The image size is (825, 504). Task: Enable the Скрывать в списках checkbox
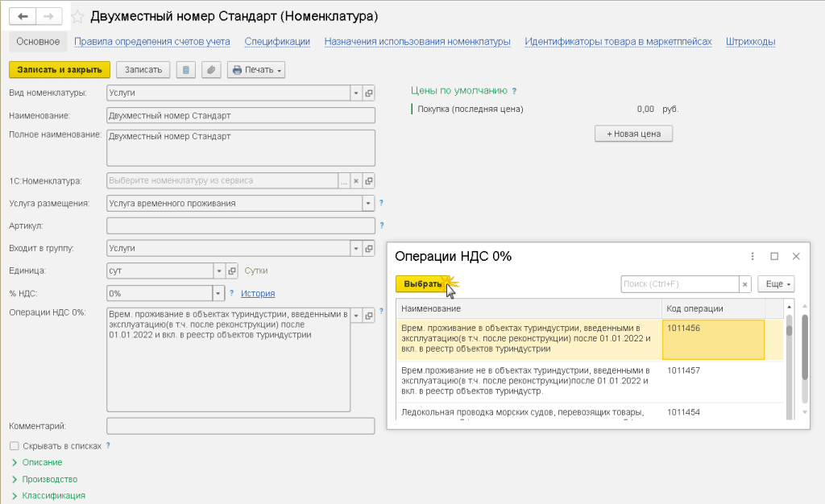pos(14,445)
